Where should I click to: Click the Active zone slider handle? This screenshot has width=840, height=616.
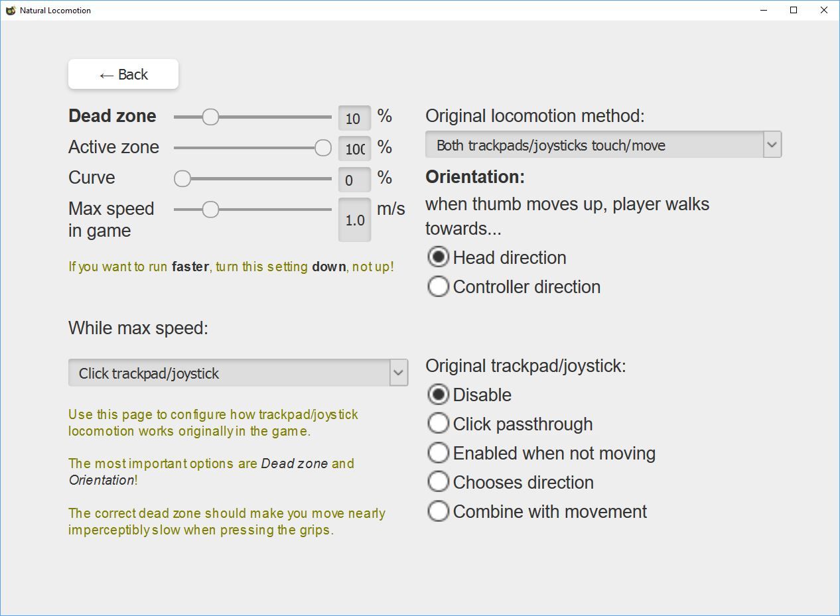323,148
